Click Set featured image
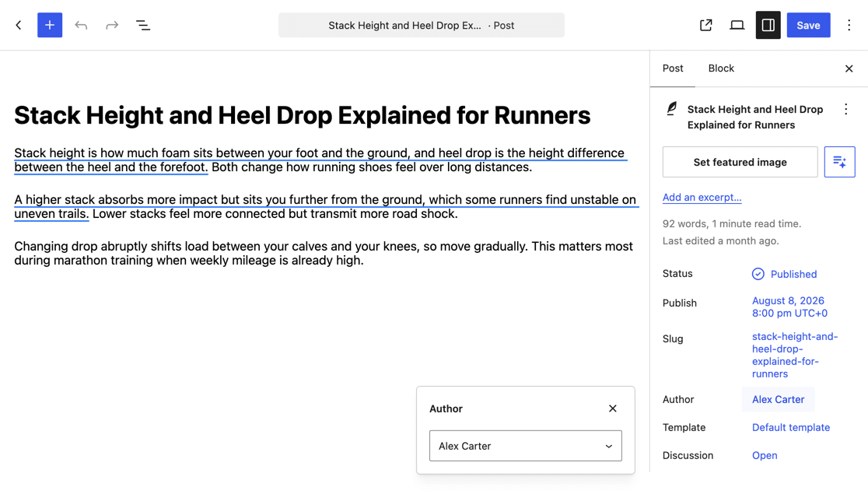This screenshot has height=498, width=868. (740, 162)
